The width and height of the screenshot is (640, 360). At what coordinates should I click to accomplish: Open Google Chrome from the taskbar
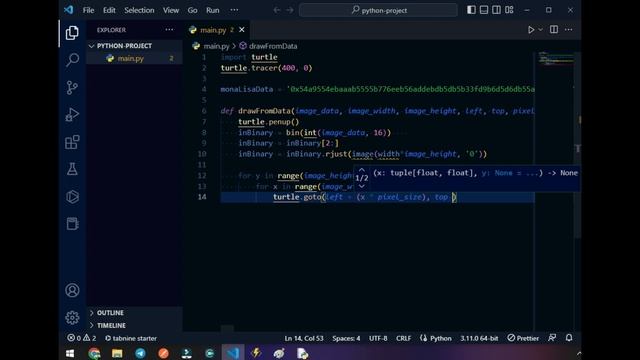point(94,353)
